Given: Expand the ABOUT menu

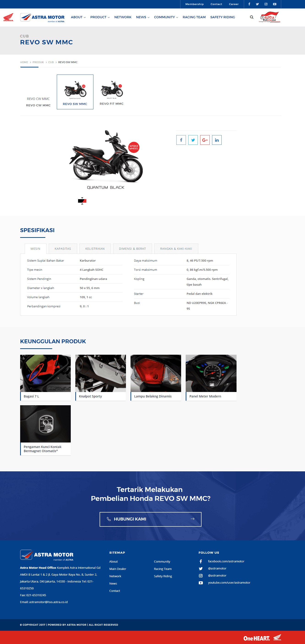Looking at the screenshot, I should pyautogui.click(x=78, y=17).
